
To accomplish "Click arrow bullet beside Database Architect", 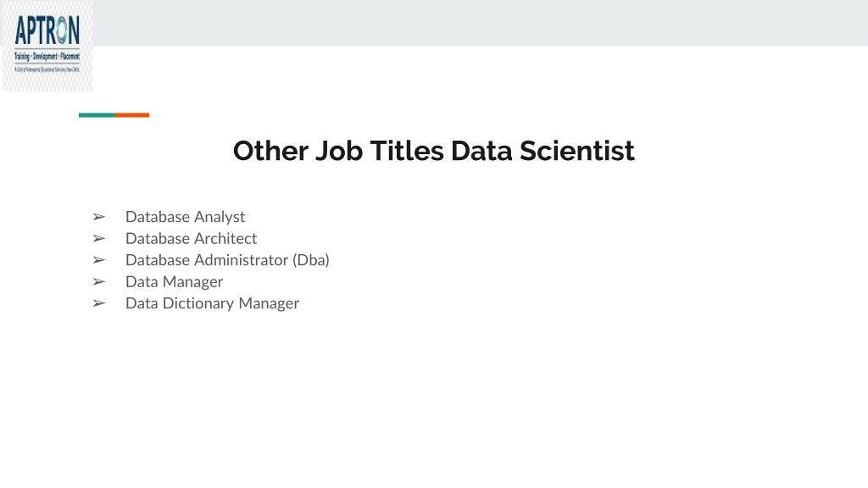I will (x=99, y=238).
